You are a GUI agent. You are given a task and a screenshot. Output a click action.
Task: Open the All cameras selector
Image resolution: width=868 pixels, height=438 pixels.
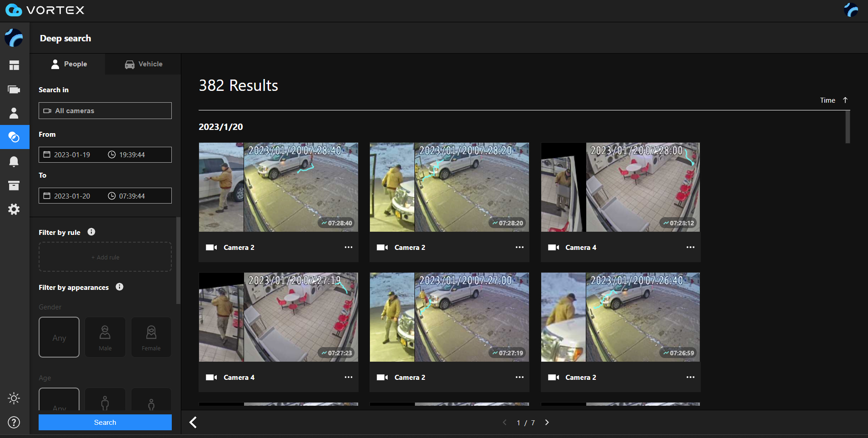[x=105, y=111]
